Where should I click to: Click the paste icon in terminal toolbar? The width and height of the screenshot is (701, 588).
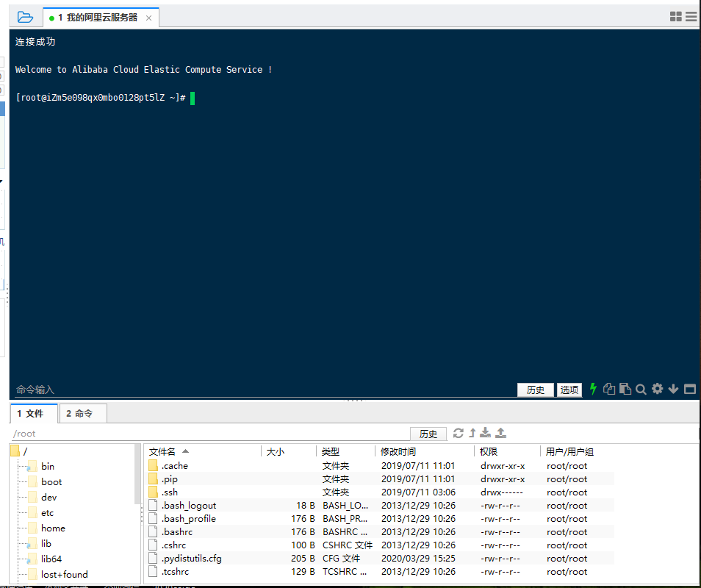pos(625,389)
